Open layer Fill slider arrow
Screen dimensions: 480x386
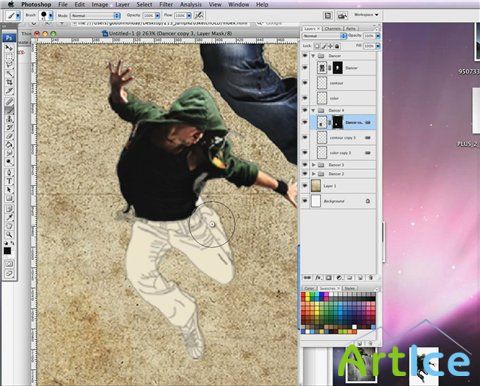tap(378, 46)
